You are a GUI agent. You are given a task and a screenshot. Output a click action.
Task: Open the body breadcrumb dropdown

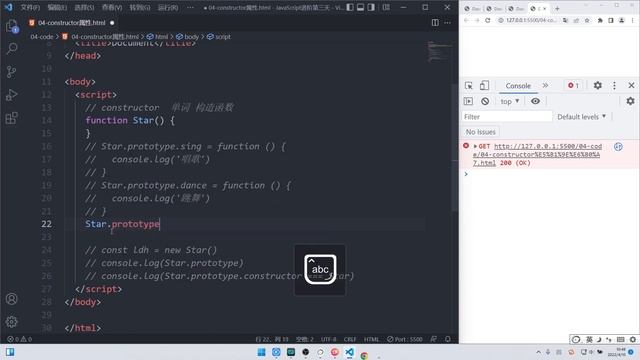pos(187,37)
